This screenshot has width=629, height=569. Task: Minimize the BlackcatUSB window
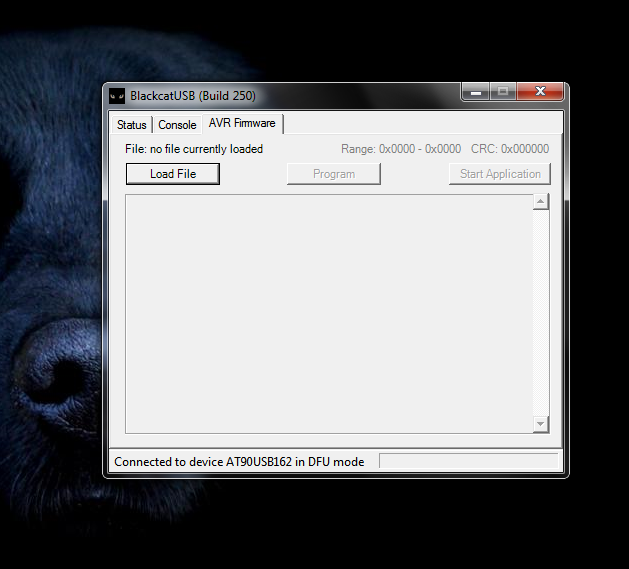pyautogui.click(x=475, y=92)
